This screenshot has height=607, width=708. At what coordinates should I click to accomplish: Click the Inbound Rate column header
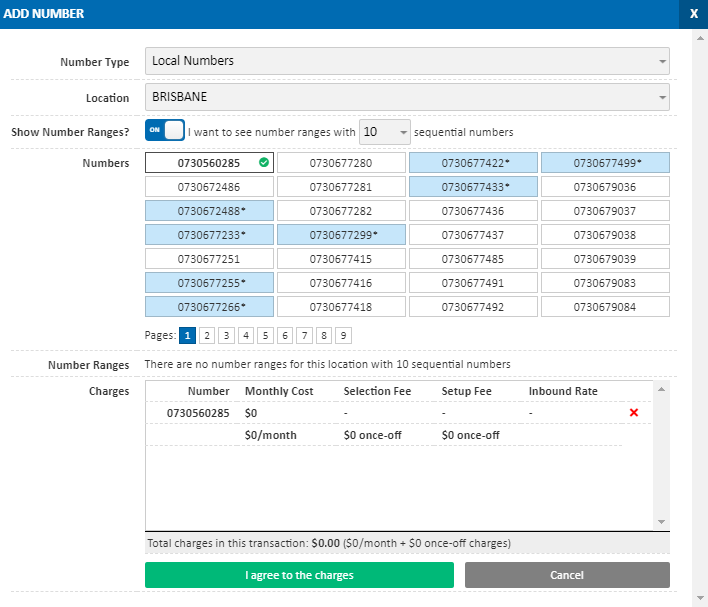point(563,391)
